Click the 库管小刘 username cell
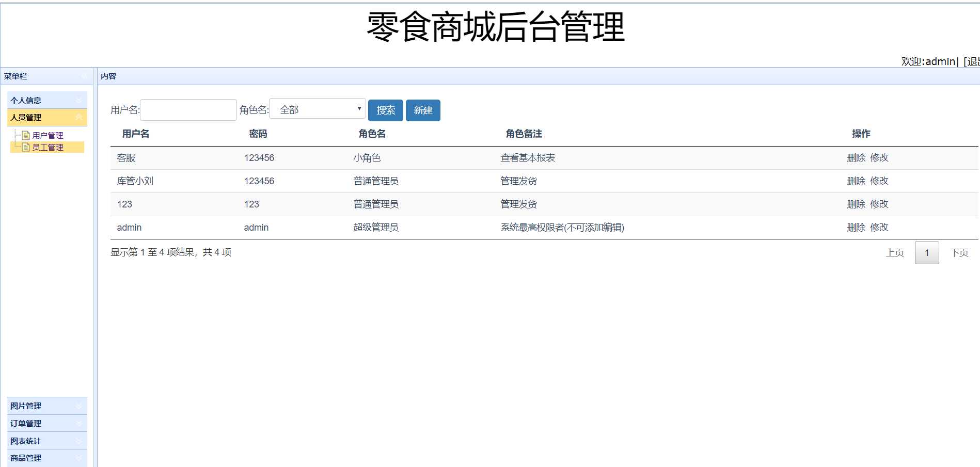The width and height of the screenshot is (980, 467). pos(135,181)
